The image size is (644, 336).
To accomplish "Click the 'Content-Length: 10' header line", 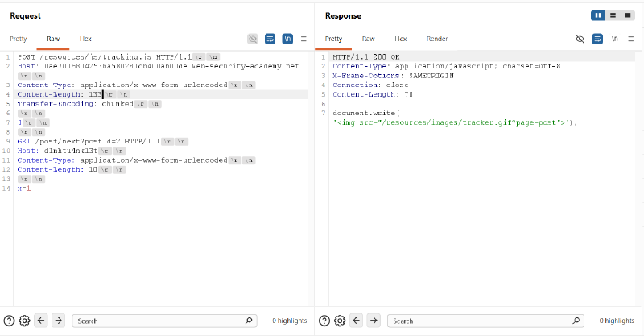I will [57, 169].
